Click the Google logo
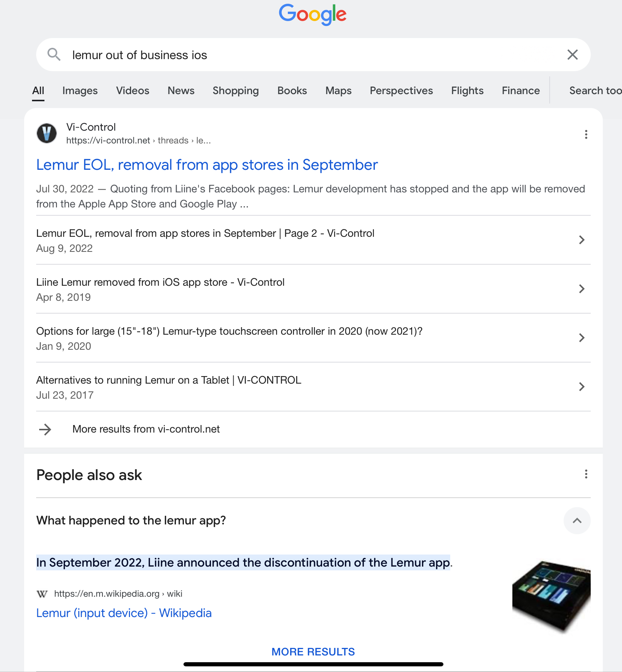The image size is (622, 672). point(313,14)
